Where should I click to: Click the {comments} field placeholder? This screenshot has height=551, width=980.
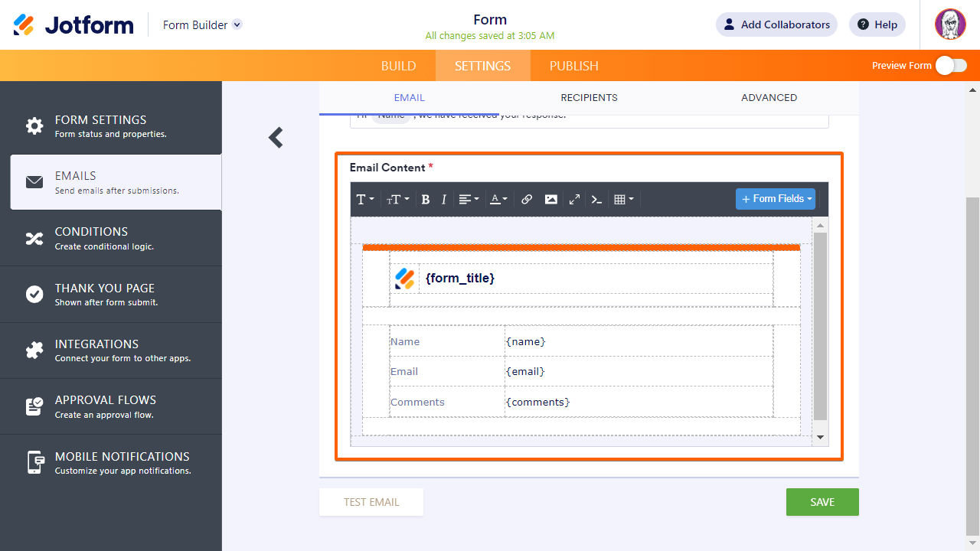(538, 402)
